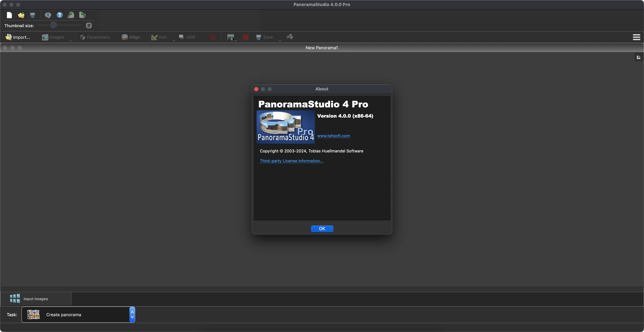This screenshot has width=644, height=332.
Task: Adjust the Thumbnail size slider handle
Action: click(x=53, y=25)
